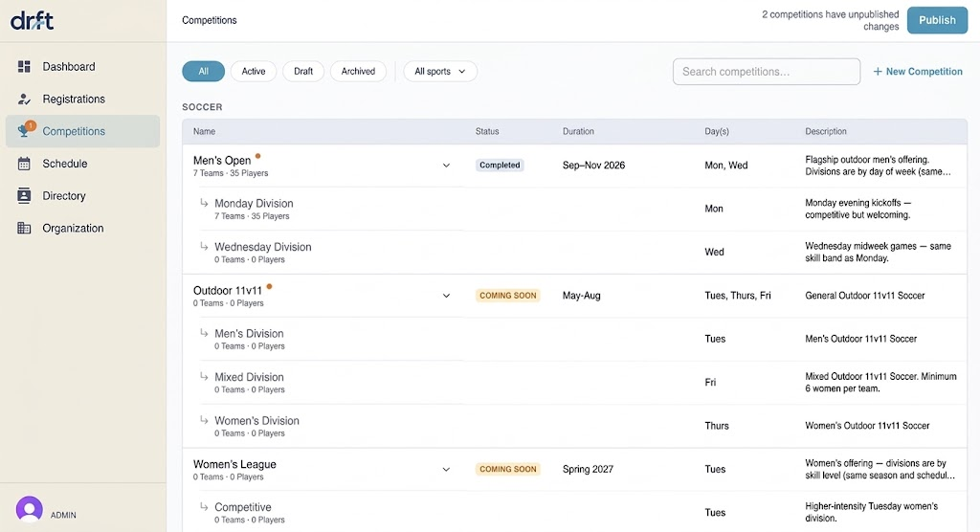Open the Men's Open competition row
Screen dimensions: 980x532
point(574,166)
